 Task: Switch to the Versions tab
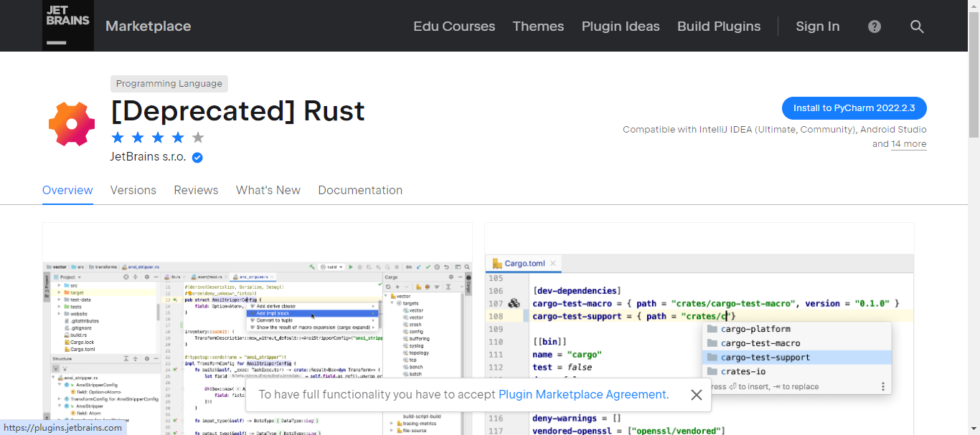coord(133,191)
